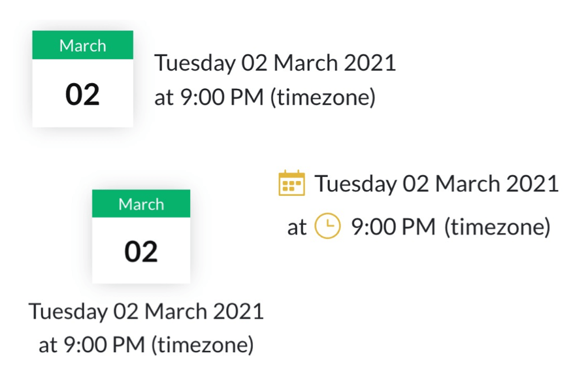Click the year 2021 in the calendar-icon line
The width and height of the screenshot is (588, 392).
click(532, 184)
